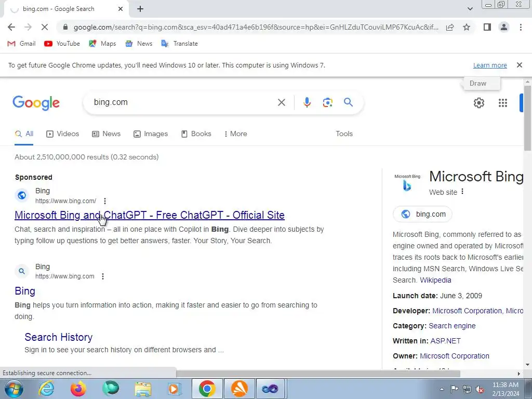532x399 pixels.
Task: Open Microsoft Bing and ChatGPT sponsored link
Action: tap(150, 215)
